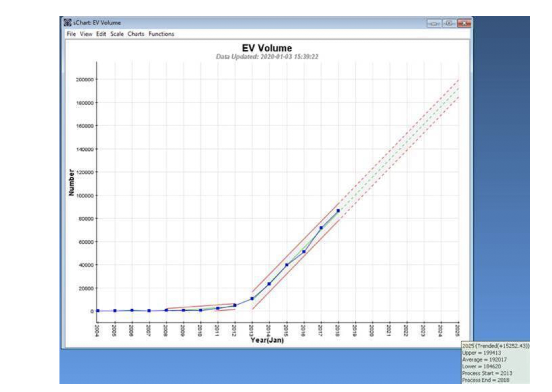Open the View menu
The image size is (552, 392).
[86, 34]
